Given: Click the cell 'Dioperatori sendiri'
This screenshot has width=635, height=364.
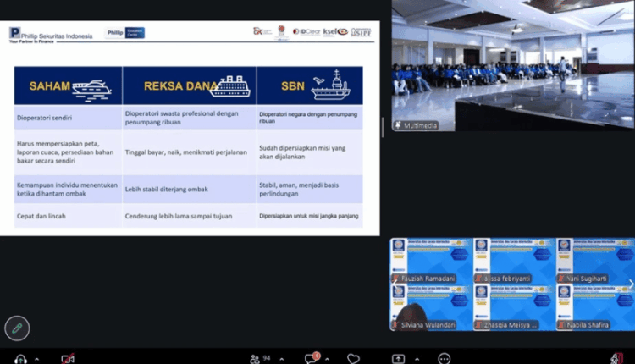Looking at the screenshot, I should click(68, 118).
